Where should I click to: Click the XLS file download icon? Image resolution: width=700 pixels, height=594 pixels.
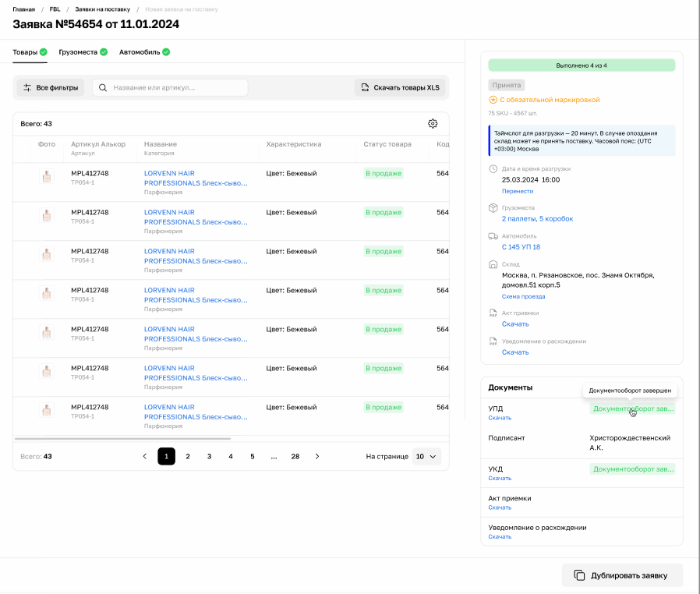coord(365,87)
